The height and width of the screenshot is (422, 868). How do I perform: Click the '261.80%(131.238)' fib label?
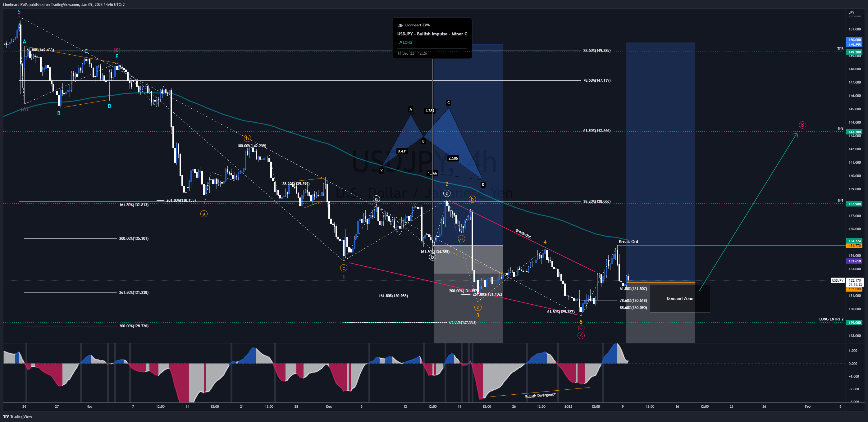click(x=134, y=292)
